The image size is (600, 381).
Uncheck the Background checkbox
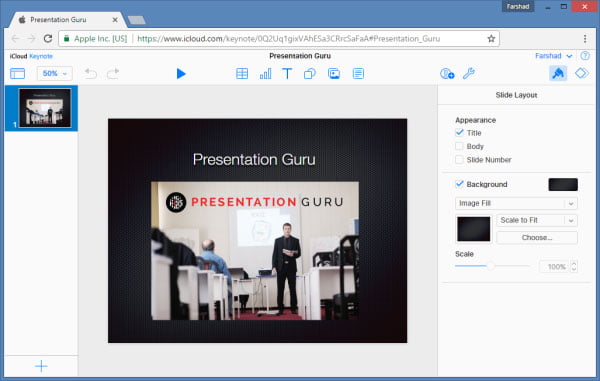tap(459, 184)
